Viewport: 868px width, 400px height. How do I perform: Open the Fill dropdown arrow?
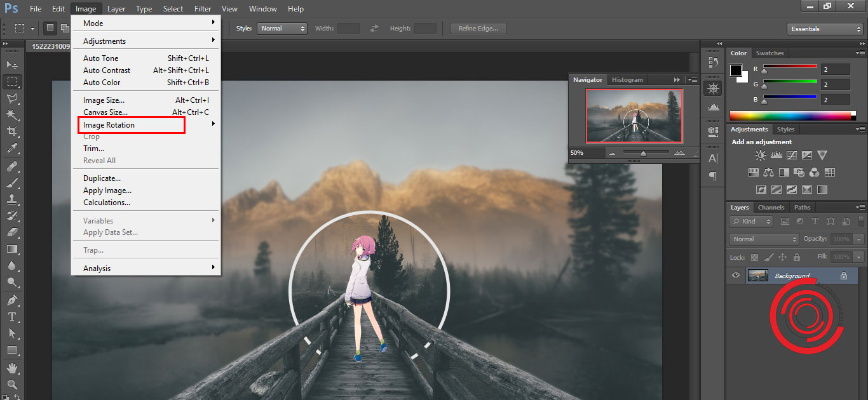[x=859, y=257]
